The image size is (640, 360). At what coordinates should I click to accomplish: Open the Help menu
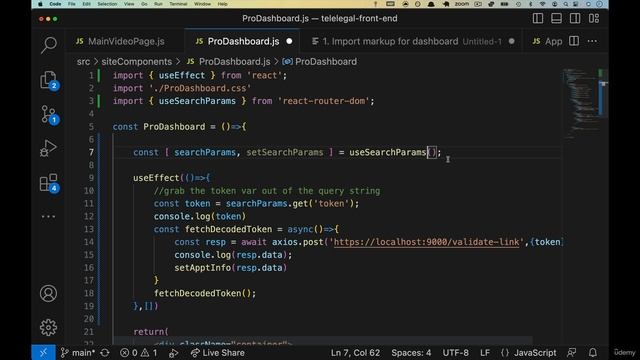pos(222,4)
